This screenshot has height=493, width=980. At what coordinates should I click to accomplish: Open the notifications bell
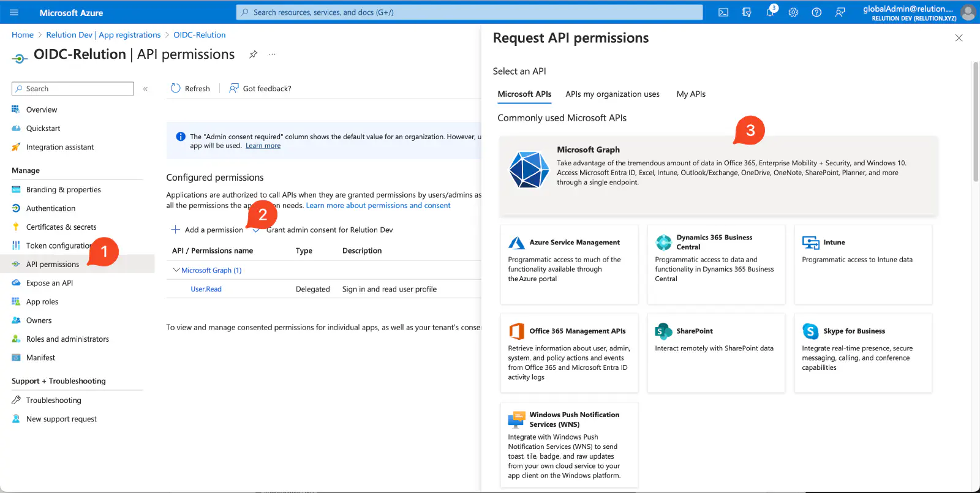[x=770, y=12]
